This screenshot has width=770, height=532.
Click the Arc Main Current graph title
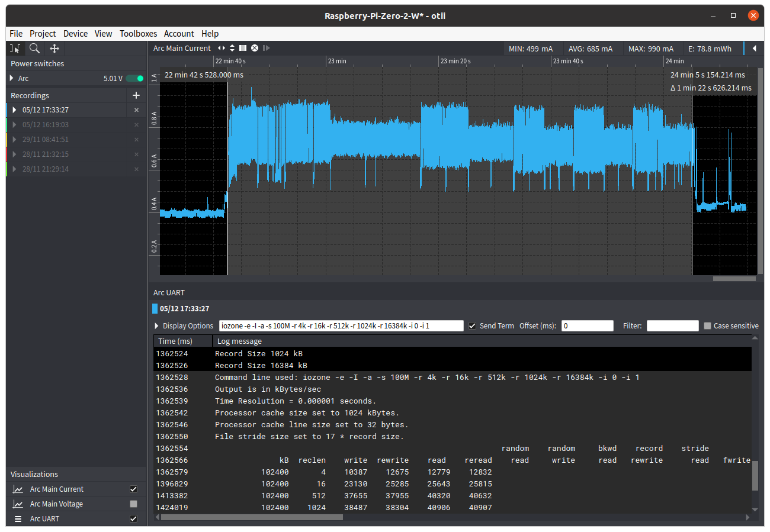182,48
